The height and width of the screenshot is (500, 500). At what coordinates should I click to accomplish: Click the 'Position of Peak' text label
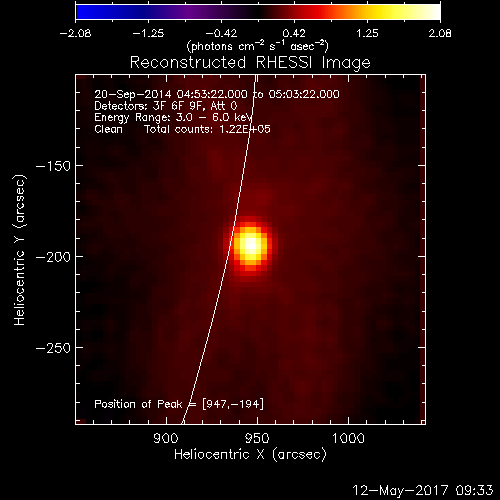tap(138, 404)
